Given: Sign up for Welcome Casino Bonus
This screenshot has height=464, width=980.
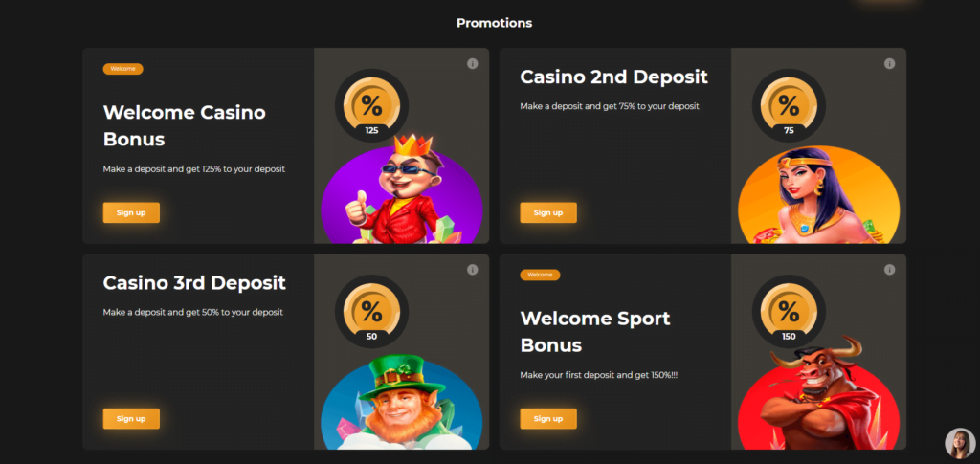Looking at the screenshot, I should click(x=131, y=212).
